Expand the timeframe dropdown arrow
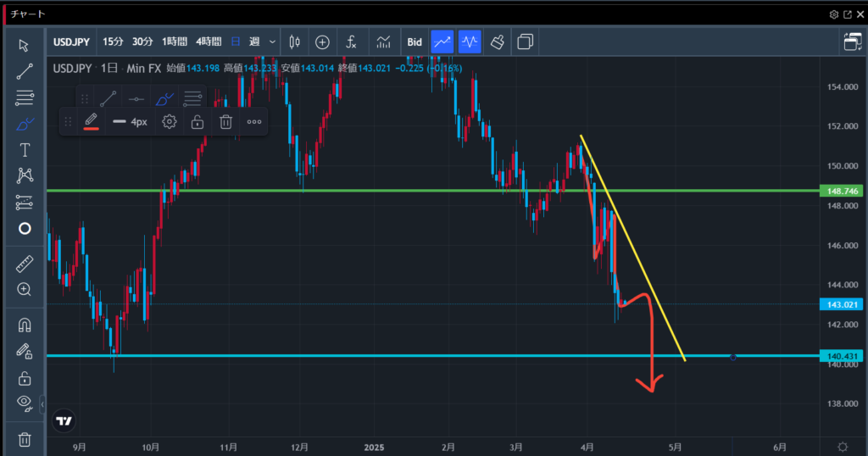 [272, 42]
